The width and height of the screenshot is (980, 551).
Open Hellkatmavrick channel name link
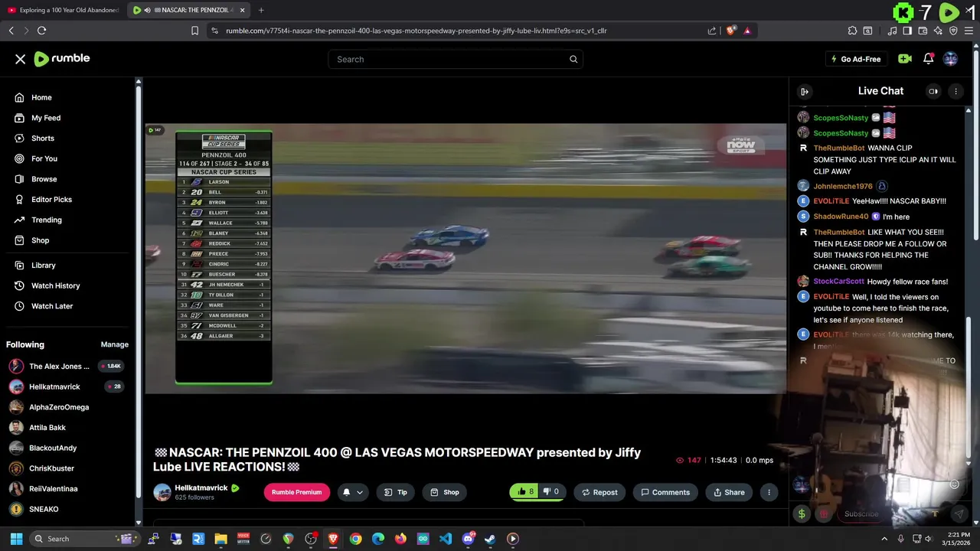coord(201,487)
